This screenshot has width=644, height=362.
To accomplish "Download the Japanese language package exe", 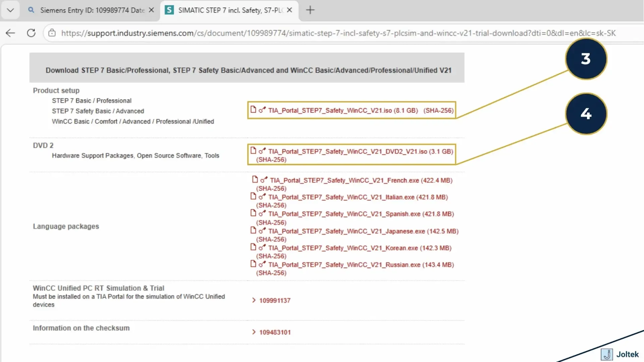I will coord(363,231).
